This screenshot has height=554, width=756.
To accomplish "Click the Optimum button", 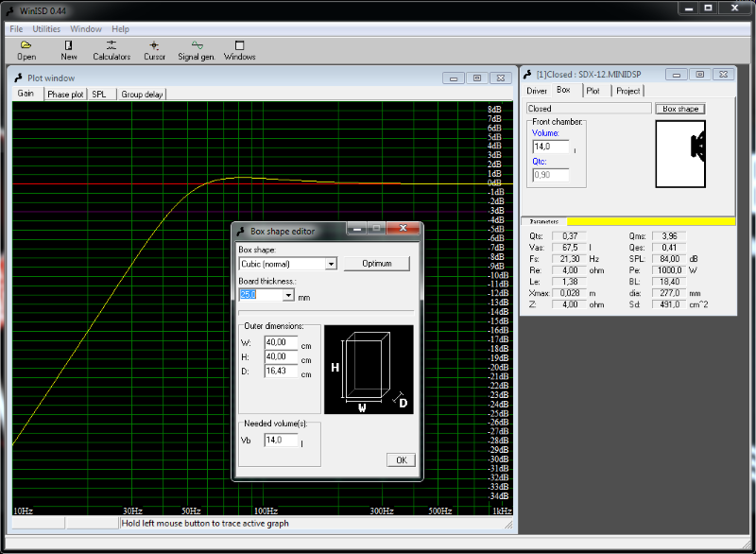I will [376, 264].
